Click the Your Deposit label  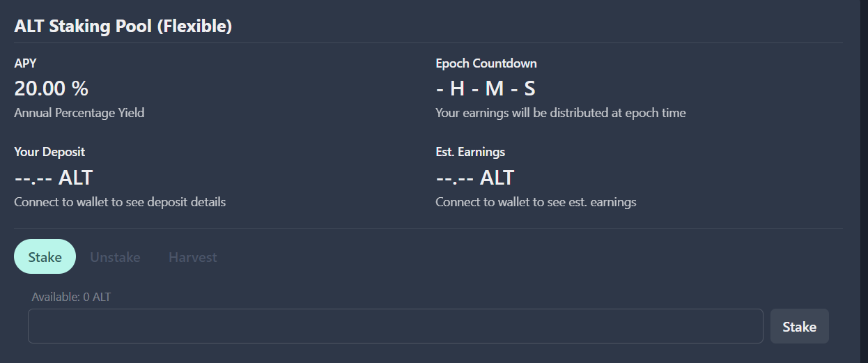[49, 151]
